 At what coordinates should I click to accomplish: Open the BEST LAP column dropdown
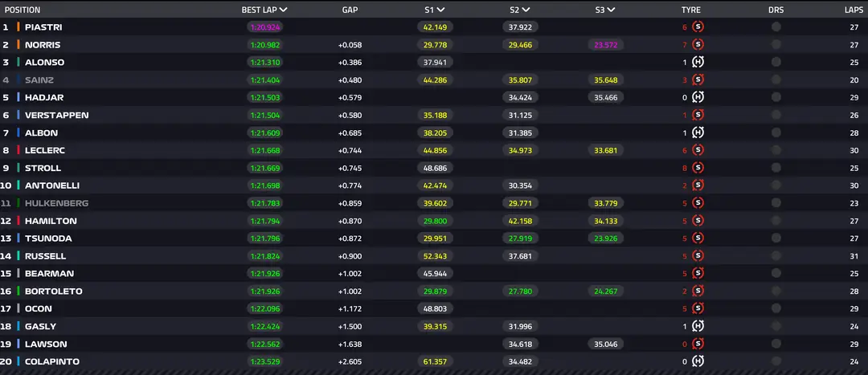[284, 10]
